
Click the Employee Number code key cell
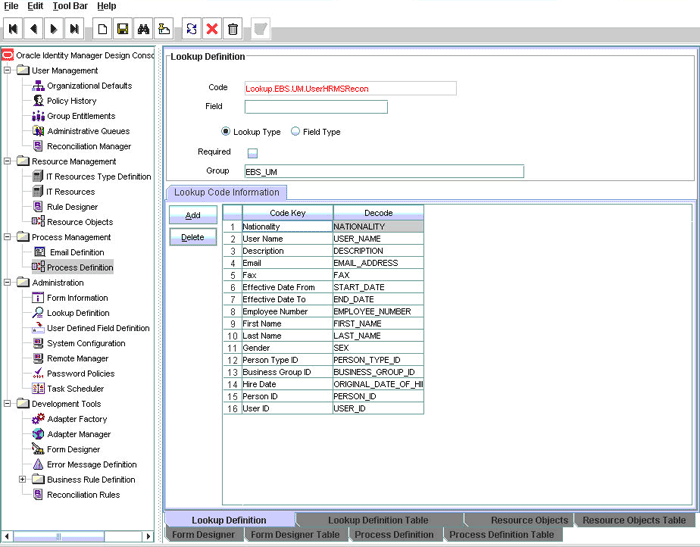288,311
